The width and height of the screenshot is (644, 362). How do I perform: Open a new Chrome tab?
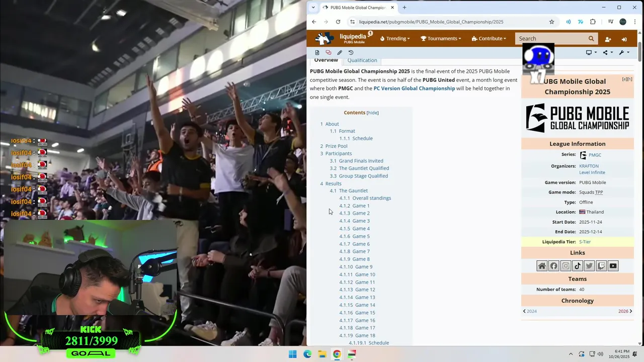404,8
